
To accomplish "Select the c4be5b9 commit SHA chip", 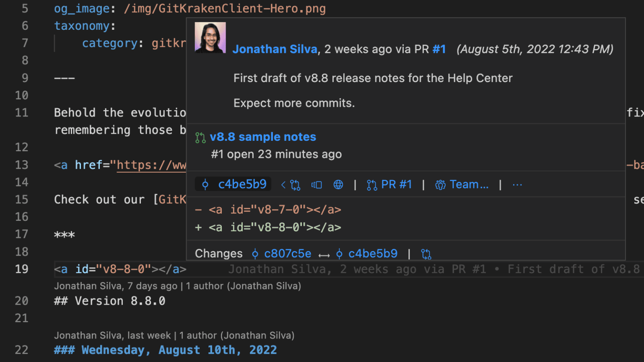I will click(233, 184).
